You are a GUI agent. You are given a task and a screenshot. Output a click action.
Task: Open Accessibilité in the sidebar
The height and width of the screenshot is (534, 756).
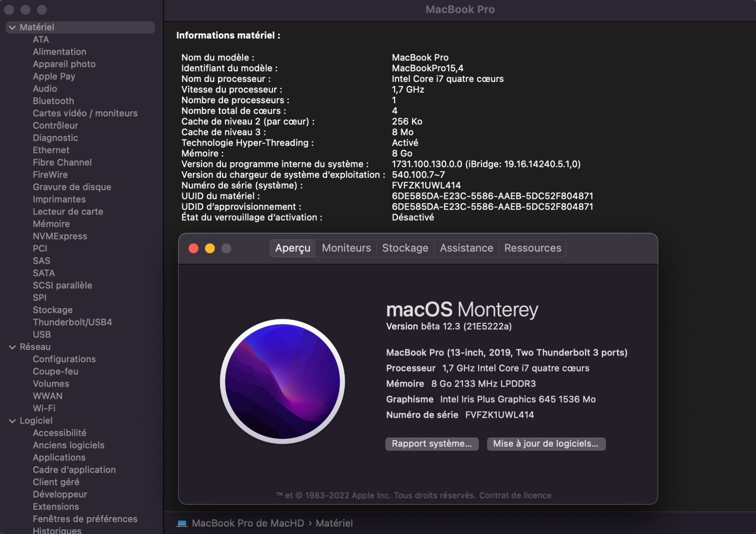60,433
